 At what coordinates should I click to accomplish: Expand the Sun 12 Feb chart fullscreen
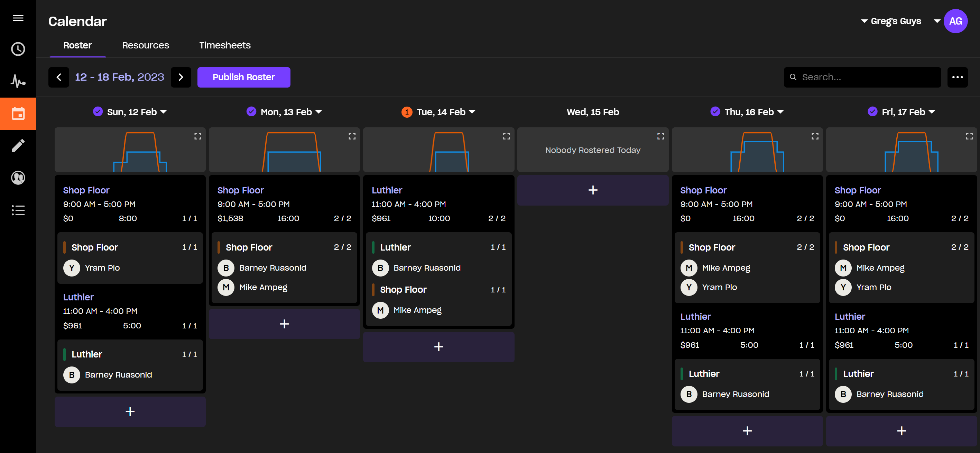coord(198,136)
